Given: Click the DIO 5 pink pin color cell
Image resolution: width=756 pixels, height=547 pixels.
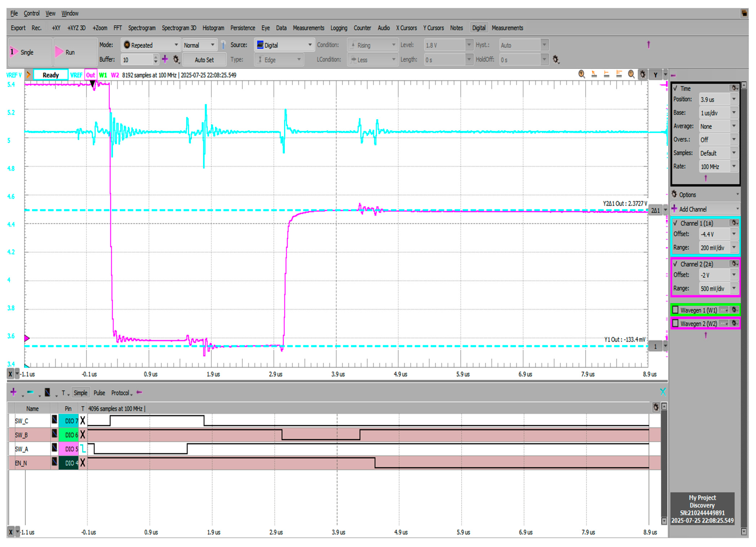Looking at the screenshot, I should coord(69,449).
